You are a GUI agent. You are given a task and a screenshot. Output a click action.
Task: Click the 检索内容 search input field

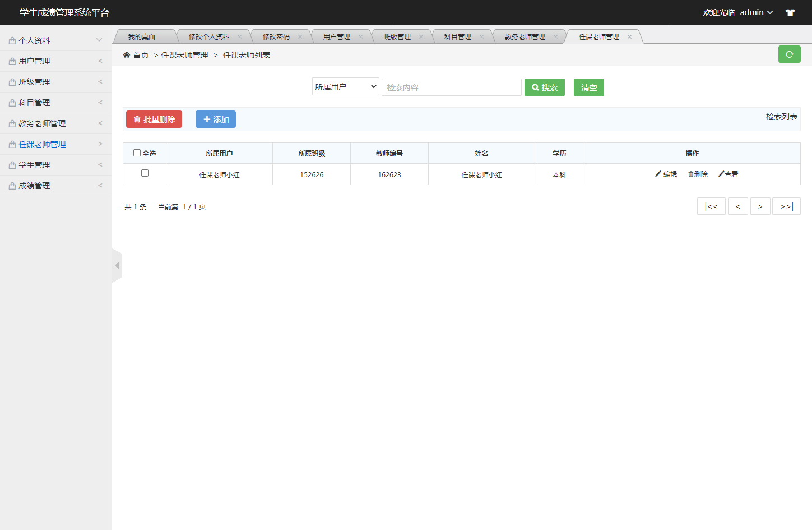[x=451, y=86]
